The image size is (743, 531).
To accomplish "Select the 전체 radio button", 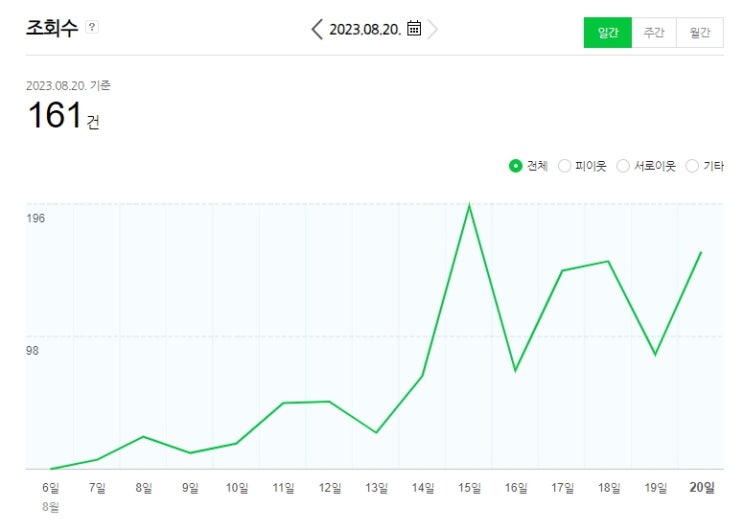I will pos(515,166).
